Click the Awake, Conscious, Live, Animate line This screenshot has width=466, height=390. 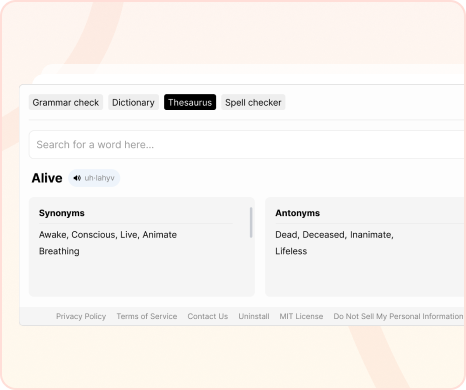point(108,235)
